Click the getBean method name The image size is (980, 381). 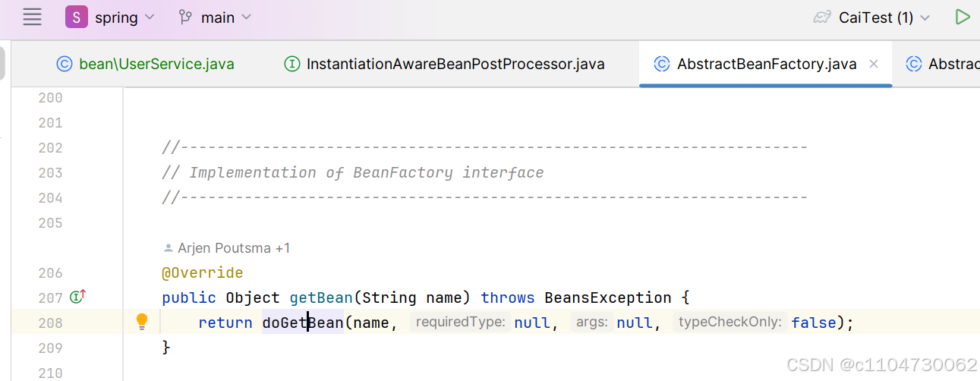pyautogui.click(x=321, y=298)
